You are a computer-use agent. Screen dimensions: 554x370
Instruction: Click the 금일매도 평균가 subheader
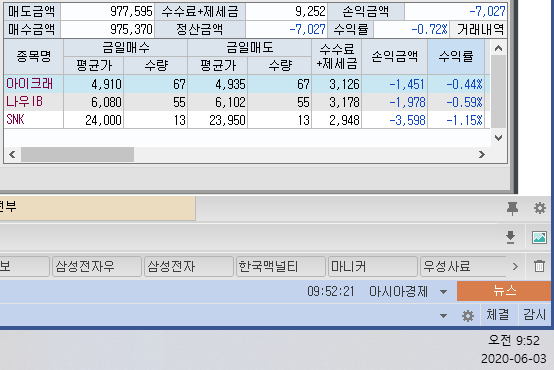[218, 65]
